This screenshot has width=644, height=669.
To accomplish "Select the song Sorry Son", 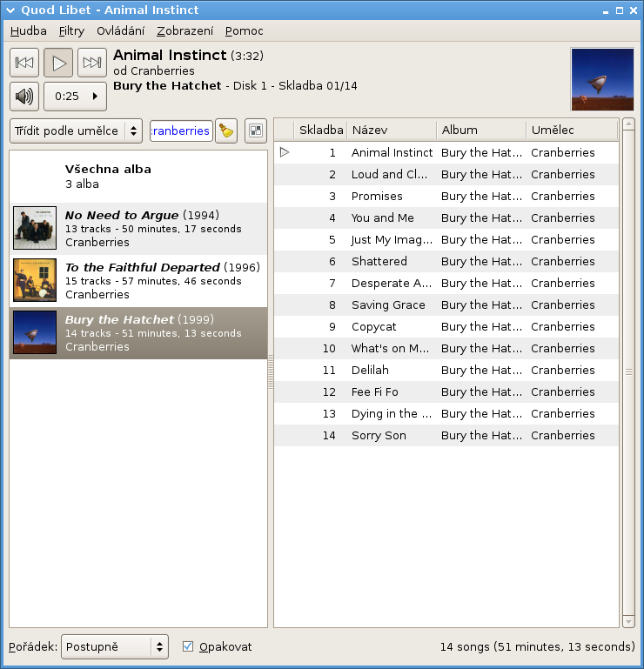I will tap(446, 436).
